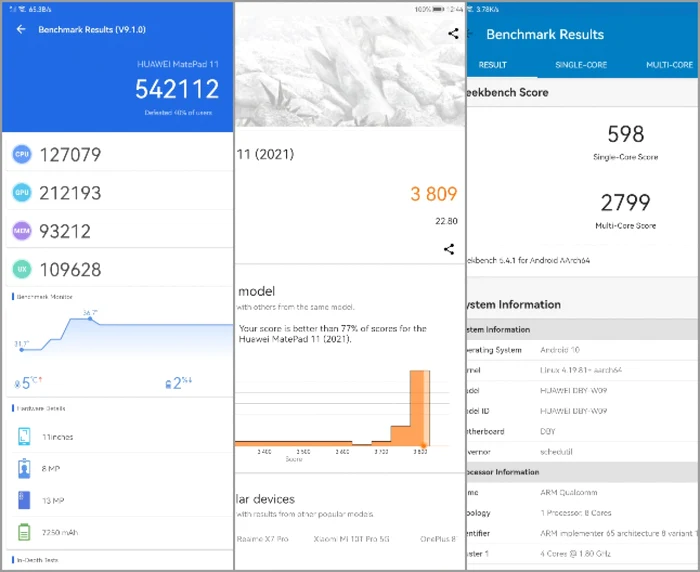The width and height of the screenshot is (700, 572).
Task: Tap the ARM Qualcomm processor name
Action: [x=568, y=493]
